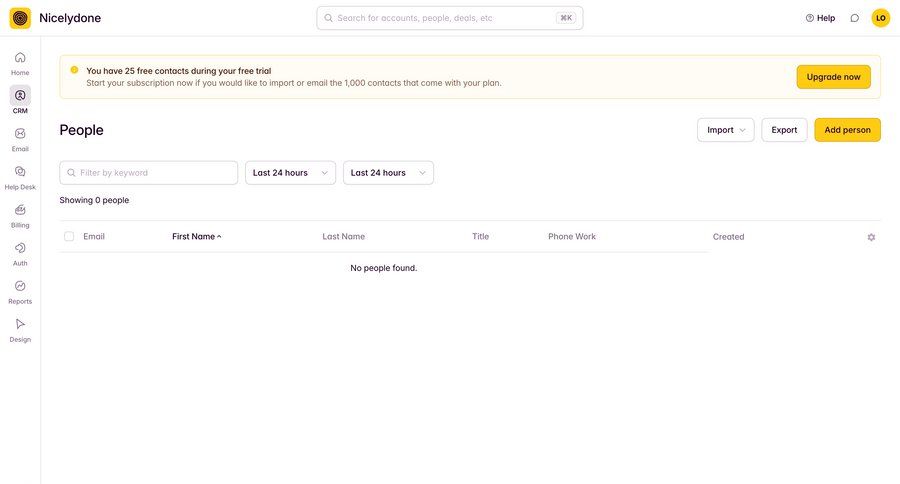
Task: Focus the global search field
Action: [x=449, y=18]
